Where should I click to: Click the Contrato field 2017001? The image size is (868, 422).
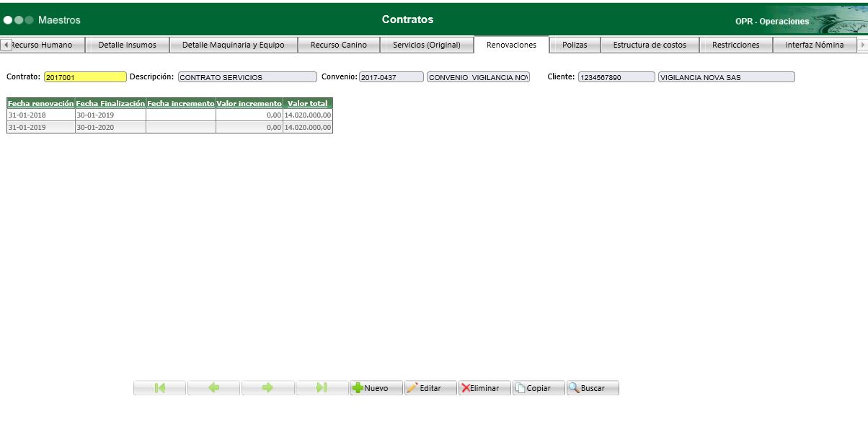(x=85, y=77)
